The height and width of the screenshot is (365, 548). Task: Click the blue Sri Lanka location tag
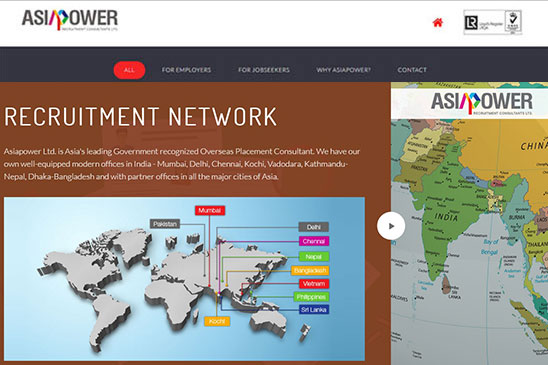pos(314,309)
